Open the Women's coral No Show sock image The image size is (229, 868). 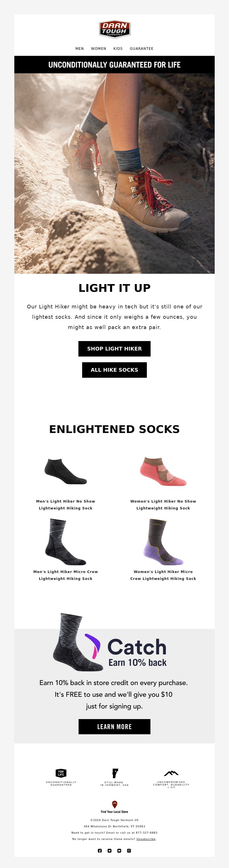point(163,471)
